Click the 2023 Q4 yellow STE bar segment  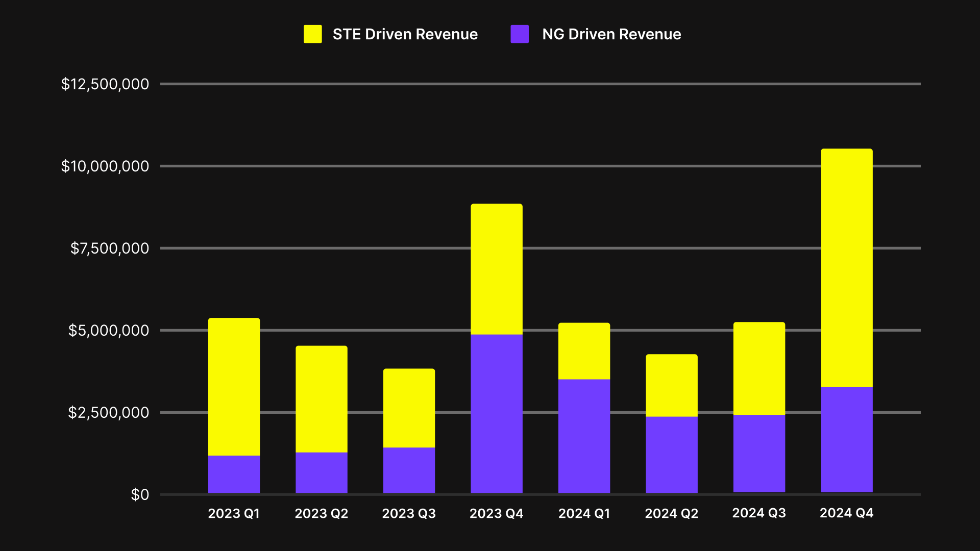coord(496,269)
